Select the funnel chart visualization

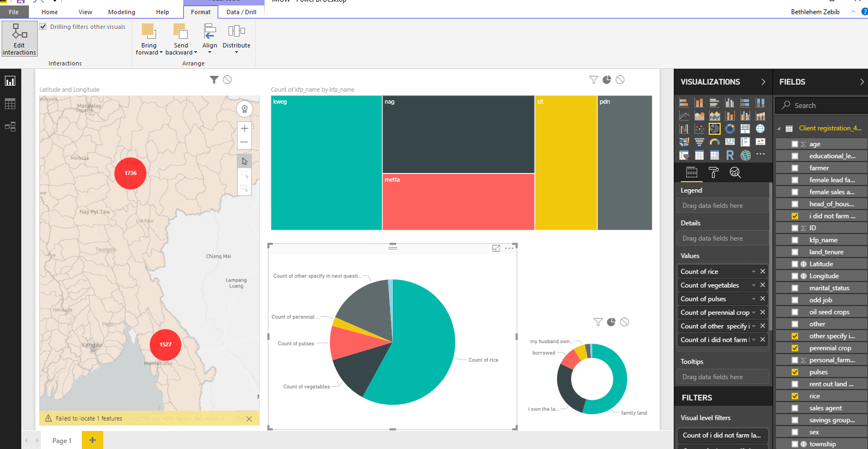tap(699, 142)
